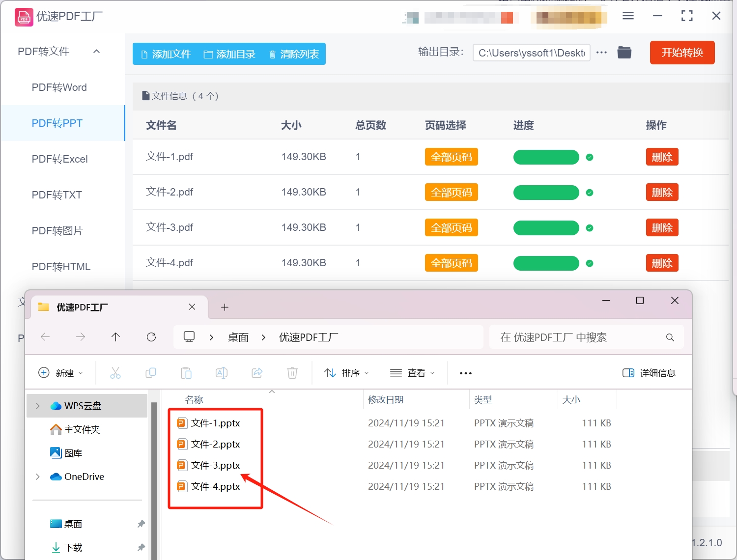
Task: Refresh the Explorer folder view
Action: pos(151,337)
